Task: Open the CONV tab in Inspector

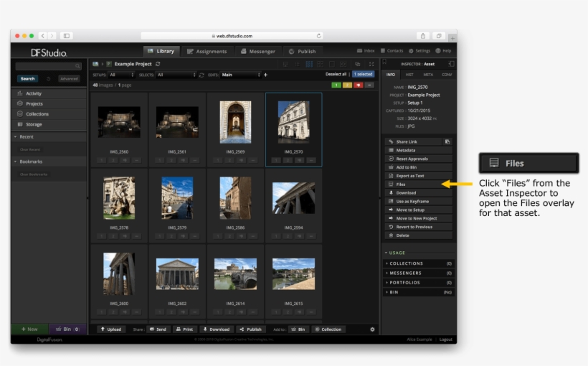Action: (447, 75)
